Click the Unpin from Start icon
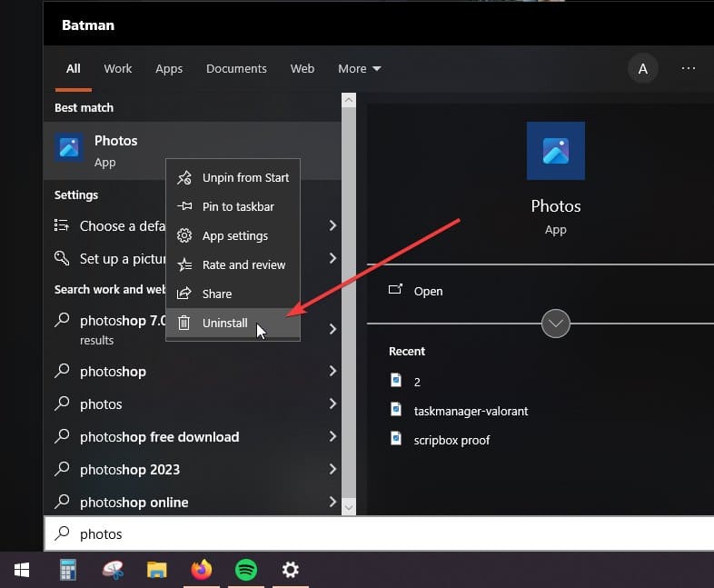714x588 pixels. pos(184,177)
